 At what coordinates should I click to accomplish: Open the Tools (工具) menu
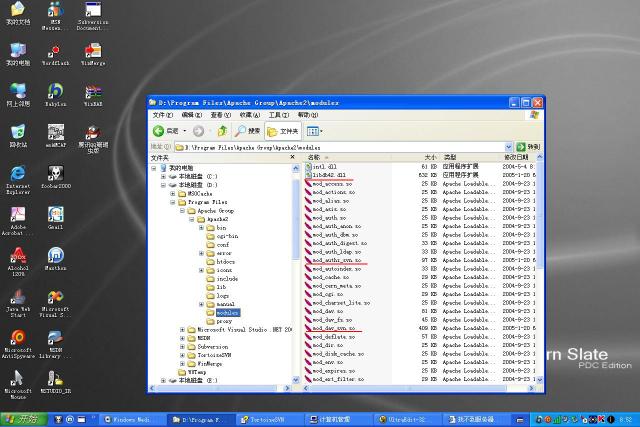click(279, 115)
